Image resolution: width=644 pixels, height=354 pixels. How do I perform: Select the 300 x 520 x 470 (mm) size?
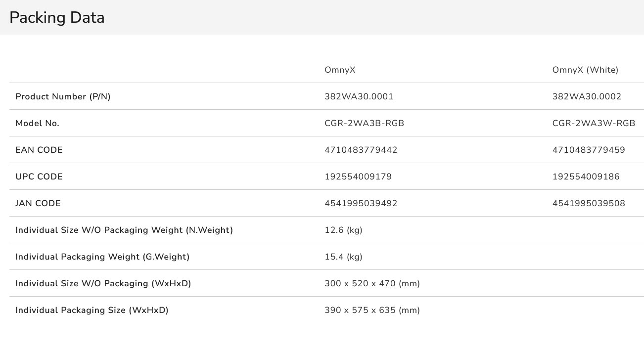click(372, 284)
